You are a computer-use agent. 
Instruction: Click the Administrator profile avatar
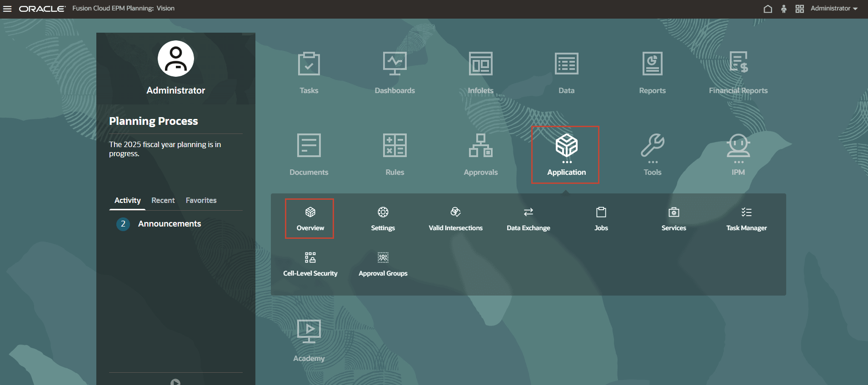coord(176,59)
